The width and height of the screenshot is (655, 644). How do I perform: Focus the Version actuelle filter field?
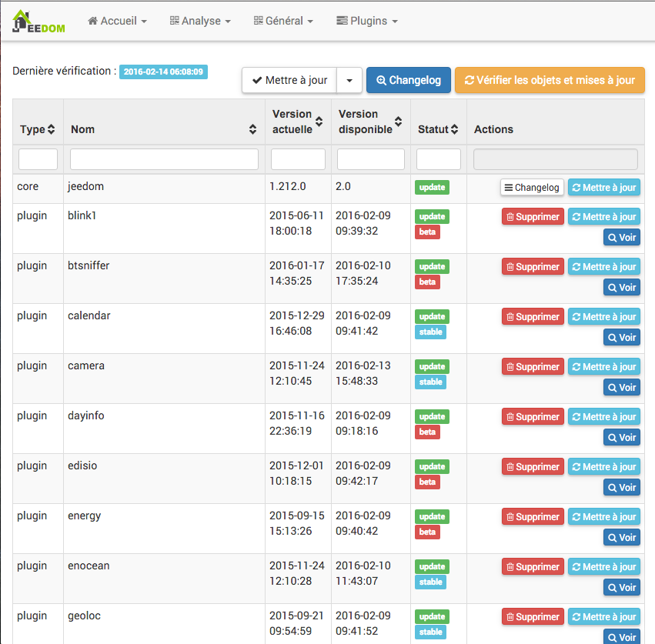299,159
